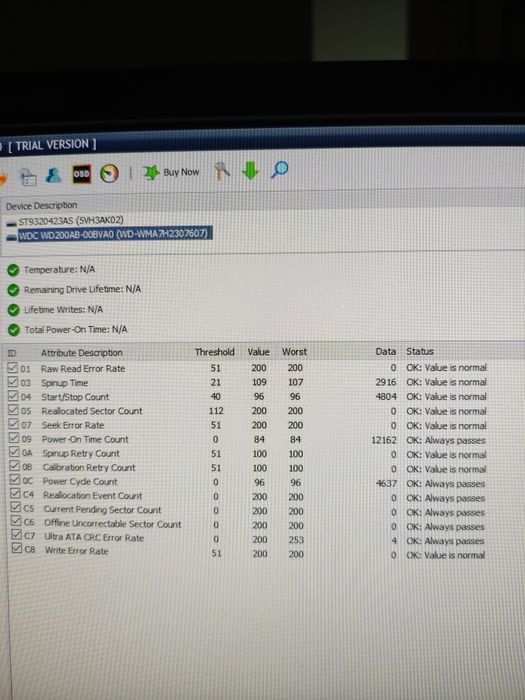
Task: Click the green star Buy Now icon
Action: (151, 172)
